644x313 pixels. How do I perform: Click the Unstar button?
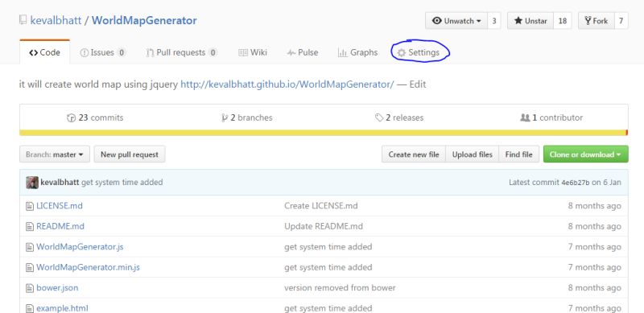(530, 21)
